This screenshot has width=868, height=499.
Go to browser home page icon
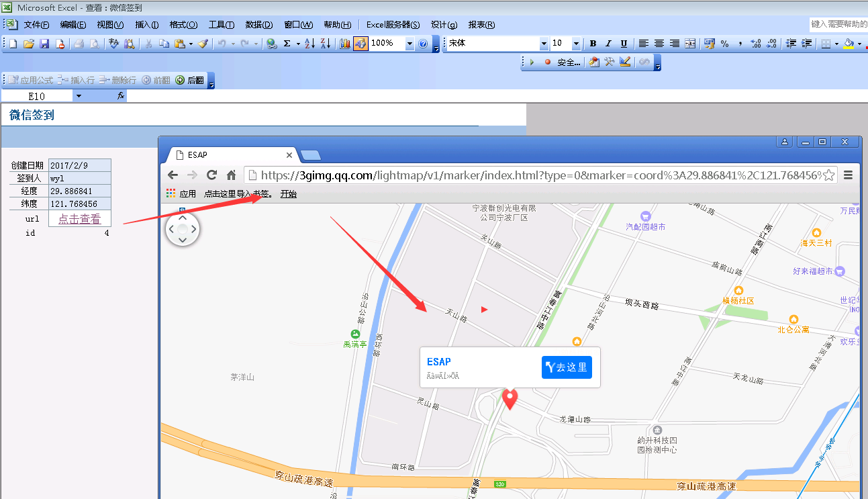(231, 175)
